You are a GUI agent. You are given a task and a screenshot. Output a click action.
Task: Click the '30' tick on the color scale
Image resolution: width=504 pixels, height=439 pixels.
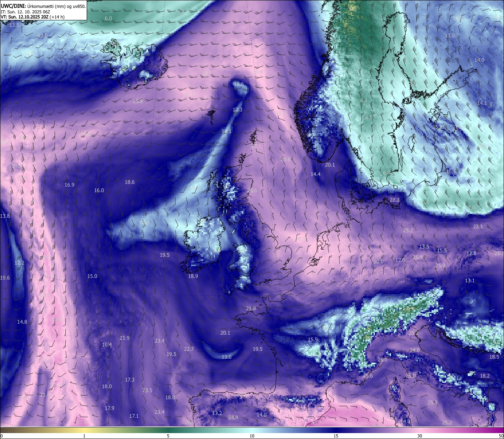coord(420,436)
